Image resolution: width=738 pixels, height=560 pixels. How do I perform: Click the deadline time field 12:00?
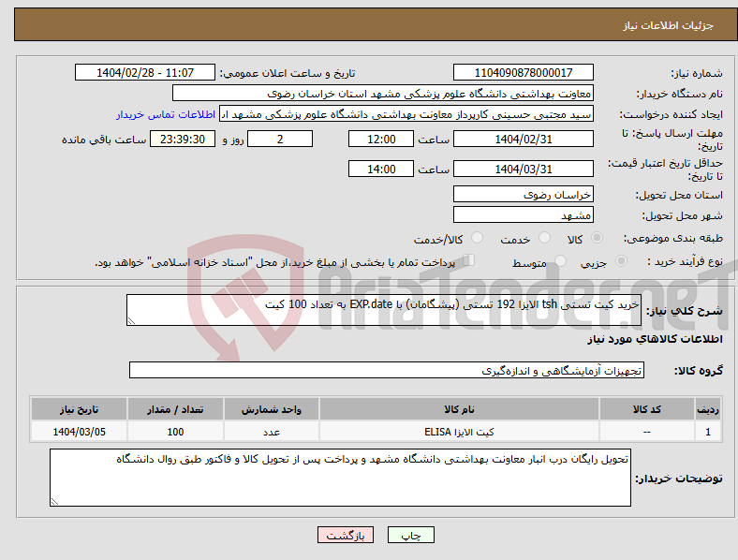click(381, 140)
